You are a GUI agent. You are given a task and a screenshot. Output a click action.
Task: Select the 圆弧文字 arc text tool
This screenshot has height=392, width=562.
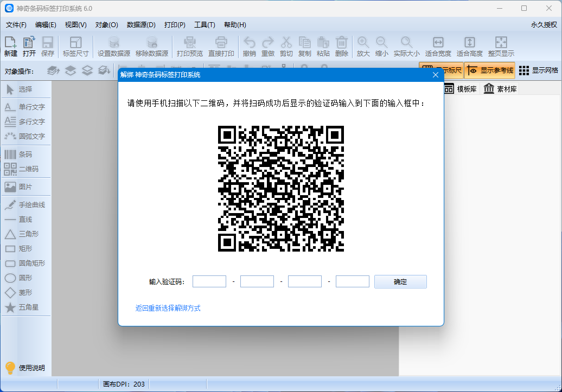click(26, 136)
